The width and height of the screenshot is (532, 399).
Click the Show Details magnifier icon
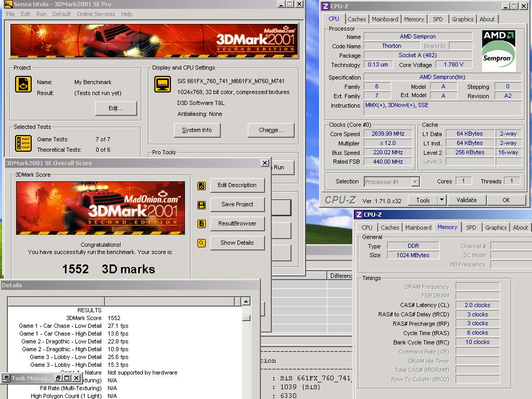pos(202,243)
